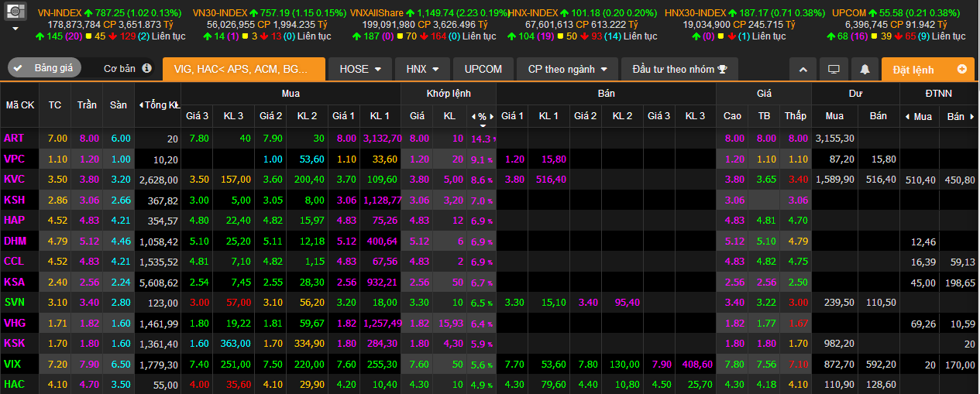Click KSA total volume 5,608,62
Viewport: 980px width, 394px height.
(158, 282)
